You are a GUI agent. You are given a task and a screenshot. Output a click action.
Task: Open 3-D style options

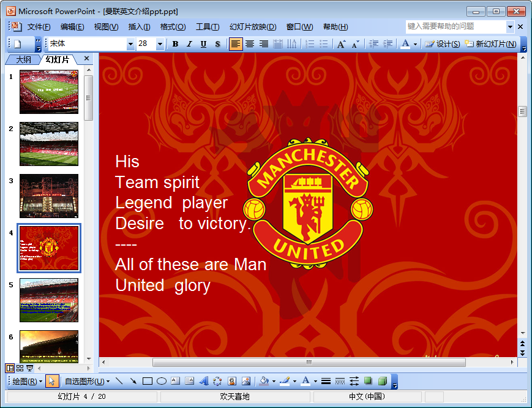(383, 381)
